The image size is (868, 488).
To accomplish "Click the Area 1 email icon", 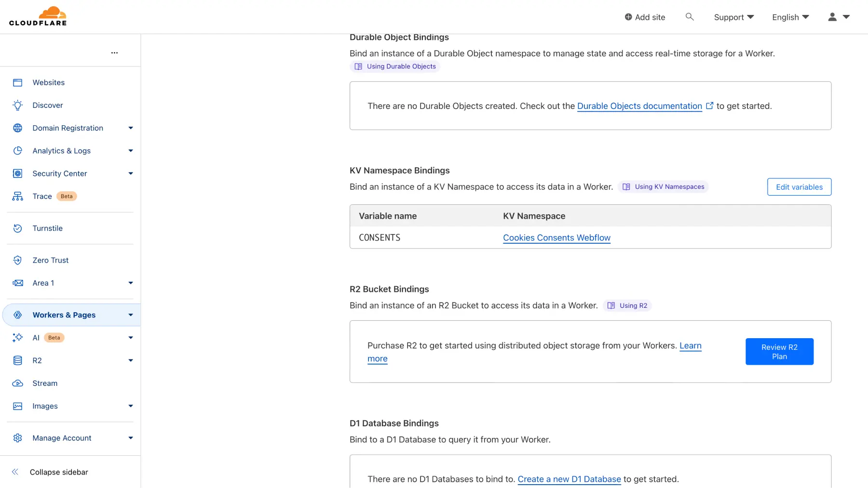I will (x=18, y=283).
